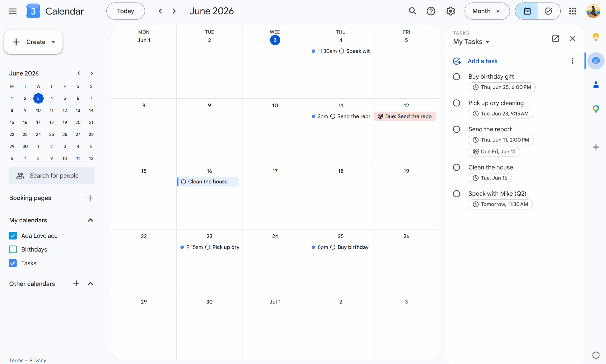Go to next month in main header
Image resolution: width=606 pixels, height=364 pixels.
(x=174, y=11)
